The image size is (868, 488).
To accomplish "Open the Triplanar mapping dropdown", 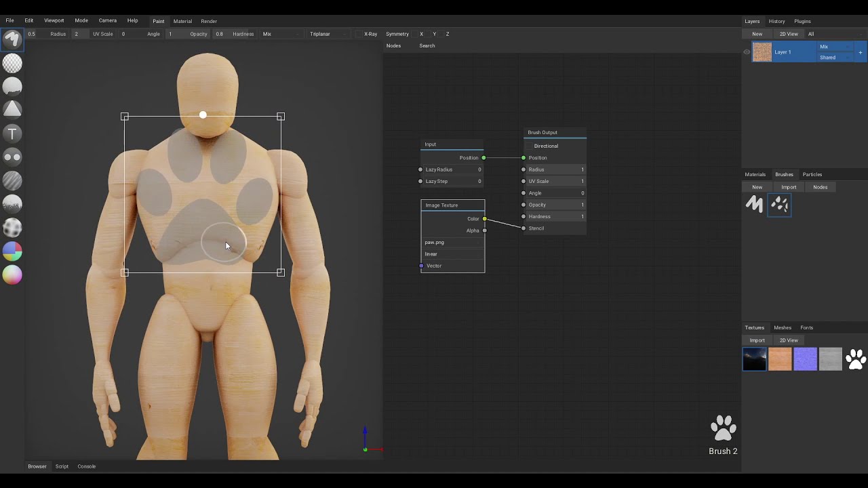I will (x=328, y=34).
